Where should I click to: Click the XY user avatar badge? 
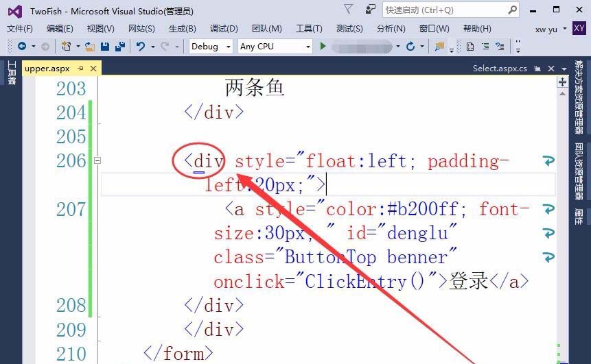pos(579,28)
